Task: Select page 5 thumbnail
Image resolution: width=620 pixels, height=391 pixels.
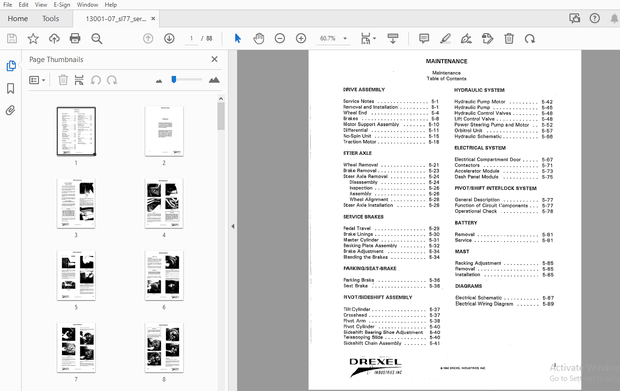Action: click(76, 276)
